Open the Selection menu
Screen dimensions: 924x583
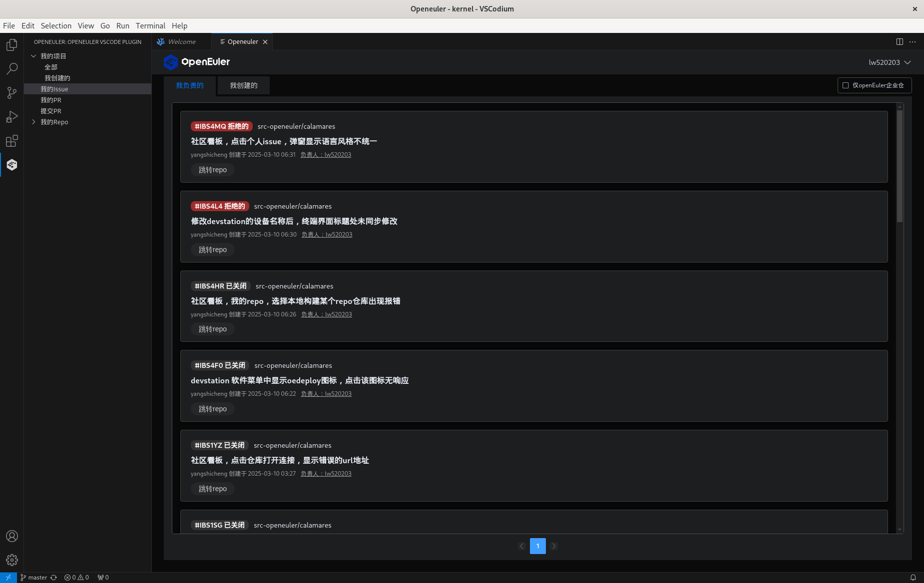coord(56,26)
